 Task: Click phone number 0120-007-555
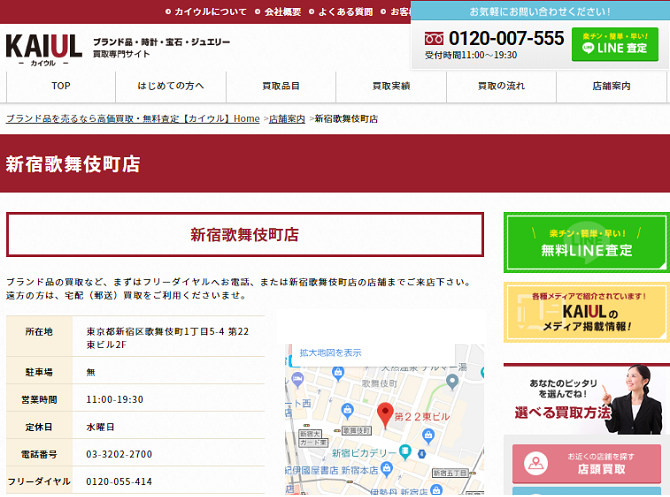click(x=506, y=38)
